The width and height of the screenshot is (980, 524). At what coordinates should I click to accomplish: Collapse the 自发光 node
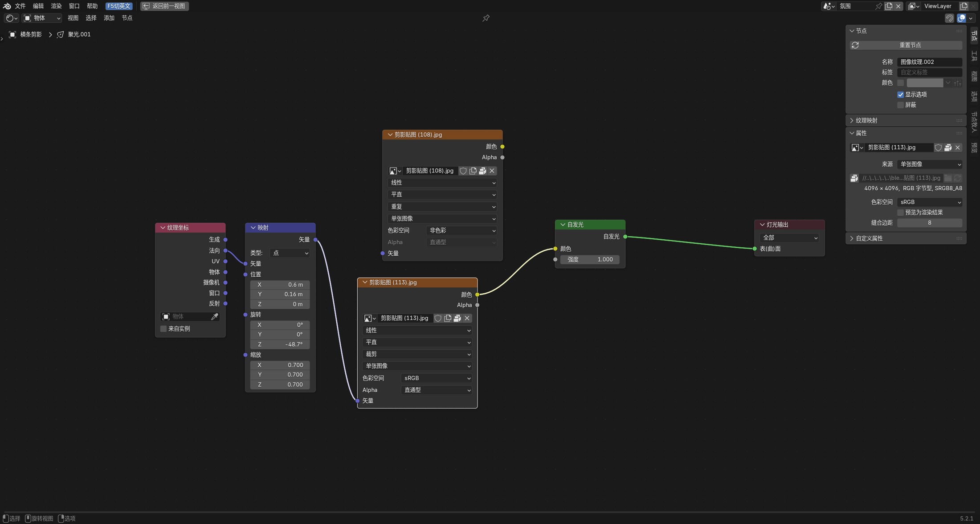click(563, 225)
